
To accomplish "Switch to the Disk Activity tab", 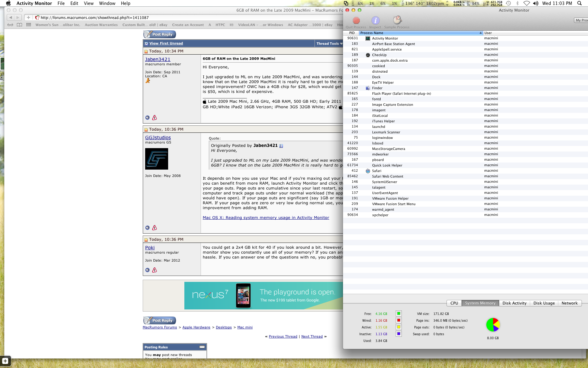I will [x=514, y=303].
